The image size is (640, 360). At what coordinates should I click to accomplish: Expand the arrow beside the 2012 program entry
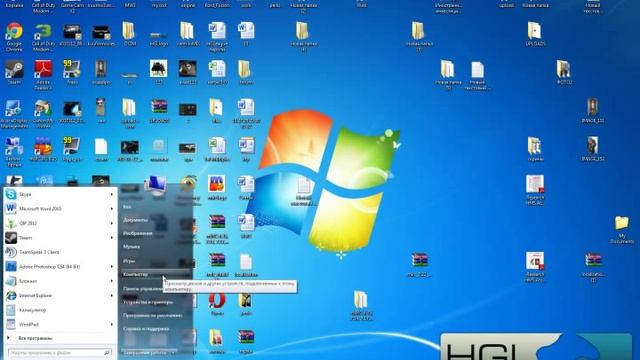tap(112, 223)
